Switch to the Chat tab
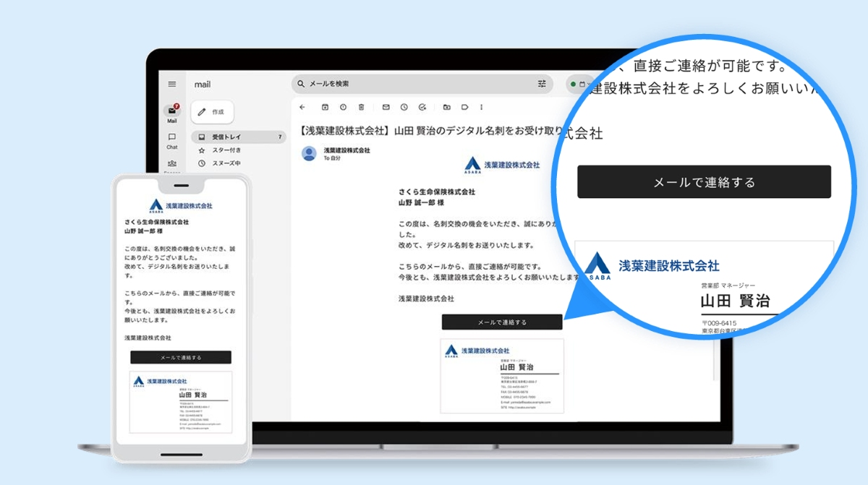868x485 pixels. point(172,140)
